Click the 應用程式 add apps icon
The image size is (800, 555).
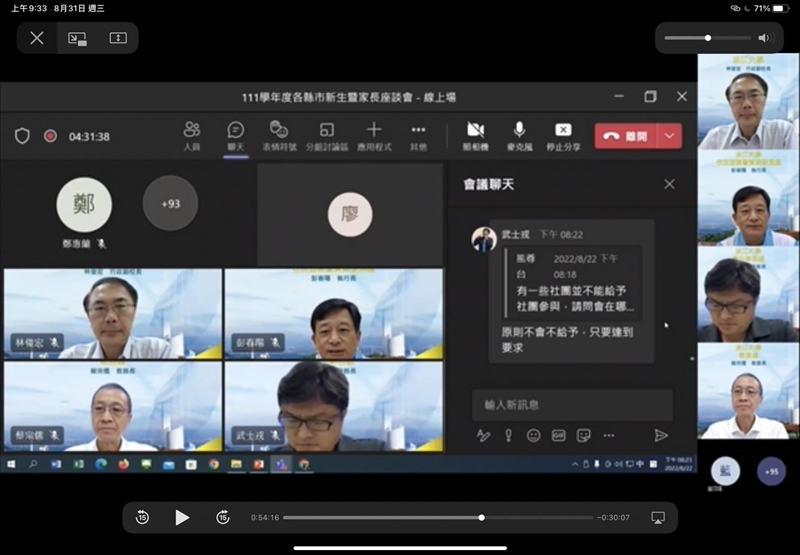coord(373,135)
